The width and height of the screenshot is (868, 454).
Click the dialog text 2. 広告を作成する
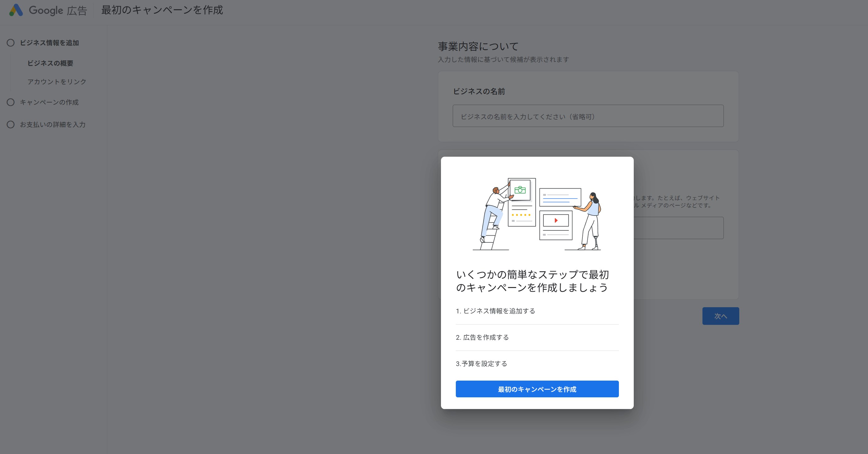[x=482, y=337]
